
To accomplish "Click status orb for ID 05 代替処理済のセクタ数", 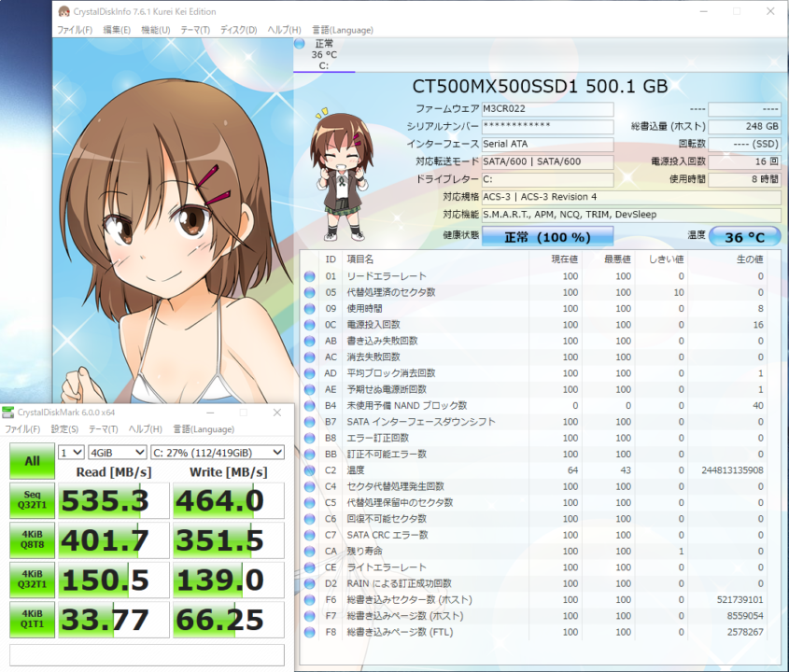I will tap(309, 292).
